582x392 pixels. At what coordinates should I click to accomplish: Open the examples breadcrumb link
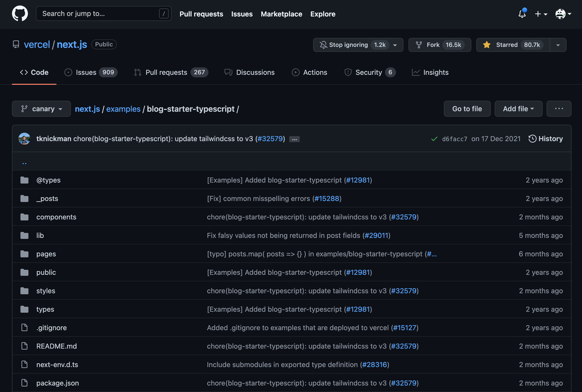click(x=123, y=109)
